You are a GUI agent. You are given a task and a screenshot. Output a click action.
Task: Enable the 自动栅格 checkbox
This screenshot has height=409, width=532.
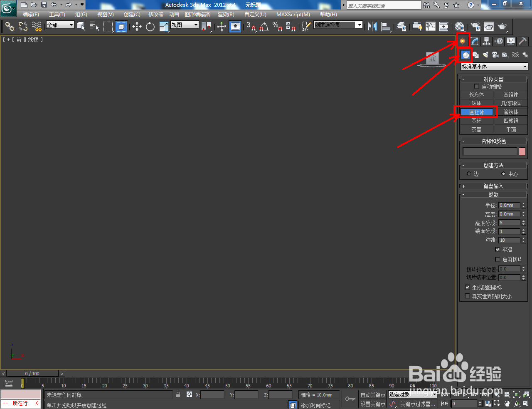(476, 87)
